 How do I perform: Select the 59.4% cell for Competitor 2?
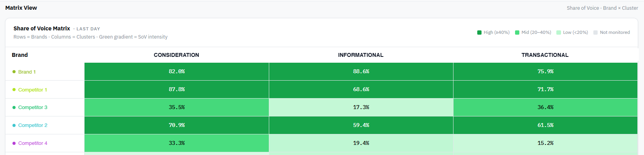361,125
